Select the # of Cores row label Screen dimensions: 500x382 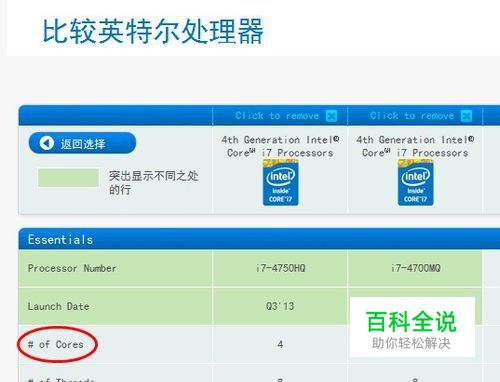(x=56, y=344)
